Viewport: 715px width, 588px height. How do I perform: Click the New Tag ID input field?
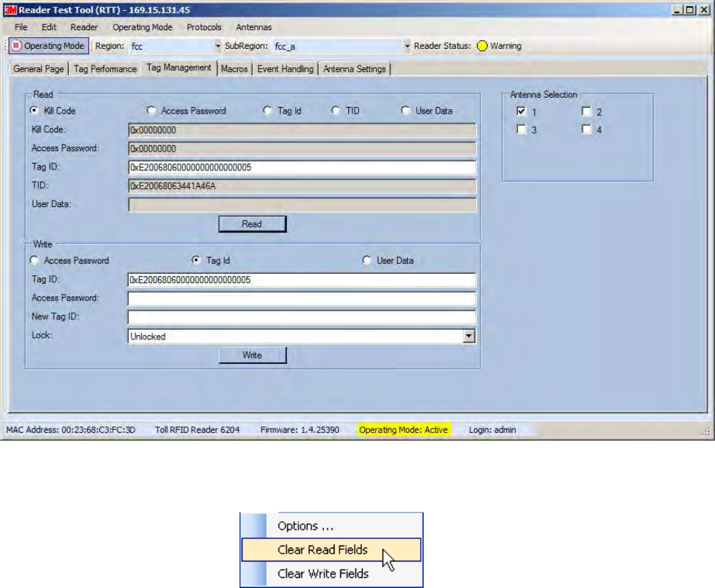tap(302, 317)
